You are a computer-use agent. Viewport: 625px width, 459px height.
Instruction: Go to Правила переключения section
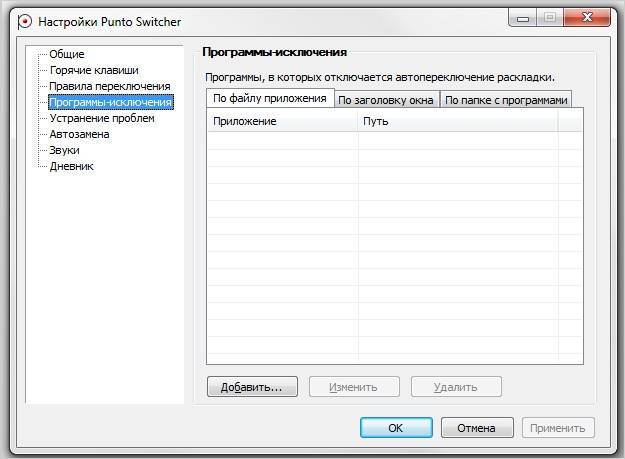pyautogui.click(x=110, y=86)
